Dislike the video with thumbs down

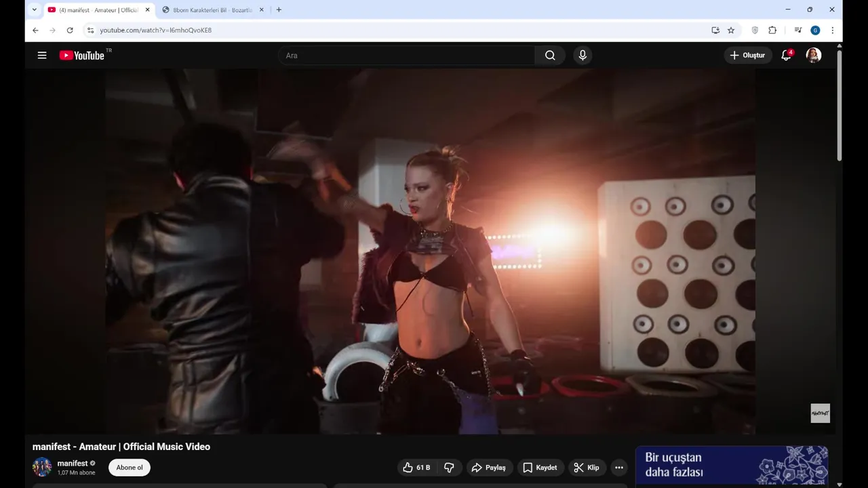[x=450, y=468]
